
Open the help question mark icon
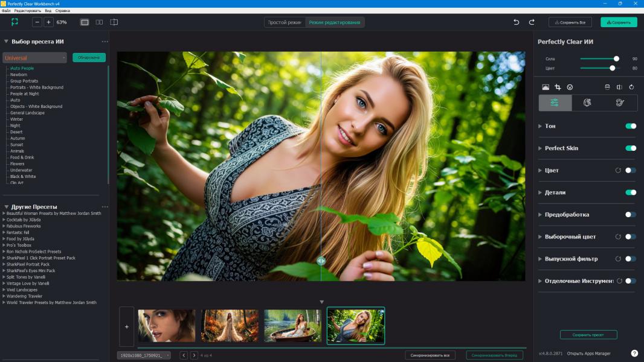634,353
